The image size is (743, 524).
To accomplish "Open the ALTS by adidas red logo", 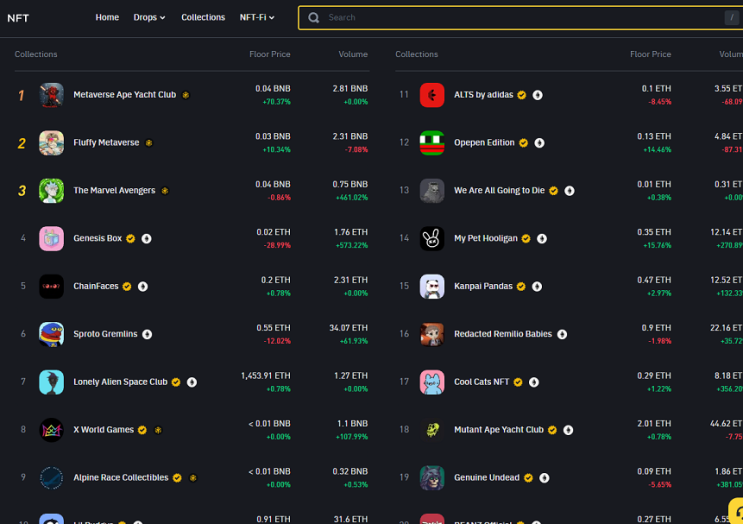I will tap(432, 95).
